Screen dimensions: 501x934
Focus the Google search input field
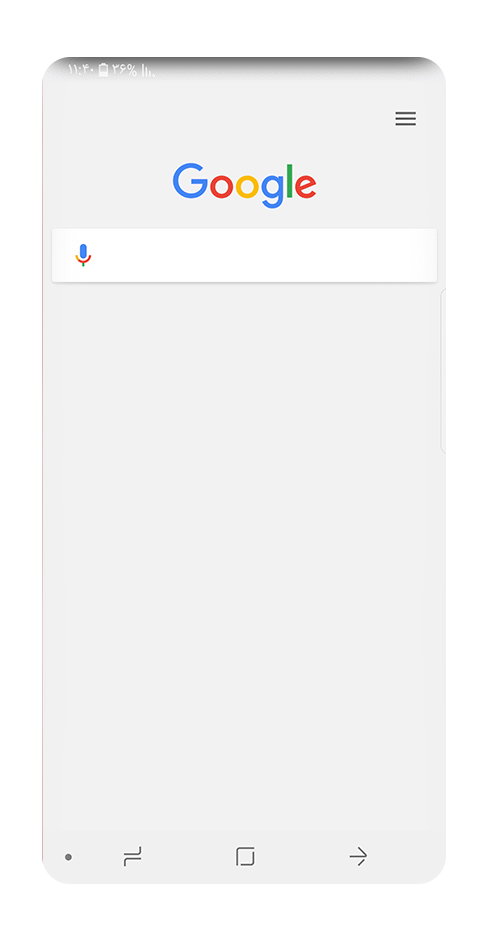tap(244, 255)
